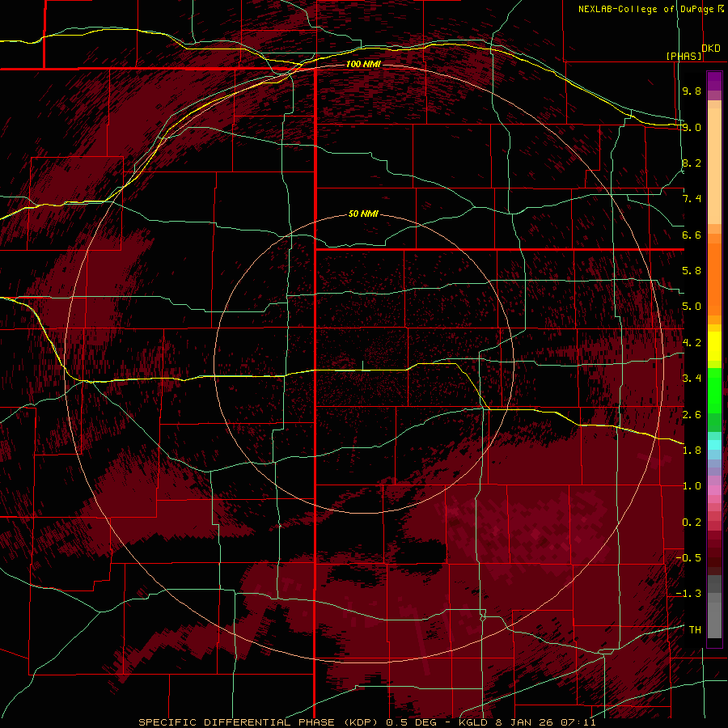Click the radar site tick marker at center
The image size is (728, 728).
362,365
